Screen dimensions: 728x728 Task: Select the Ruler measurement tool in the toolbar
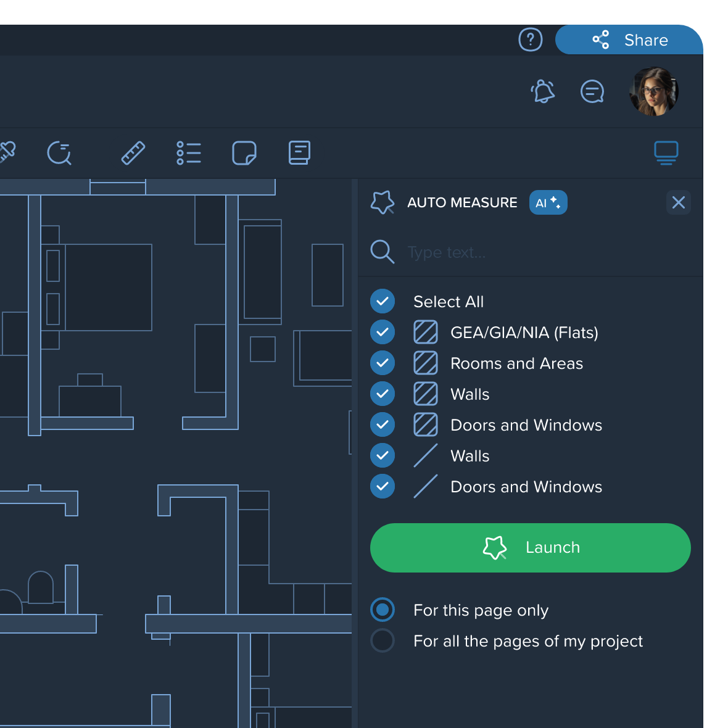tap(133, 153)
